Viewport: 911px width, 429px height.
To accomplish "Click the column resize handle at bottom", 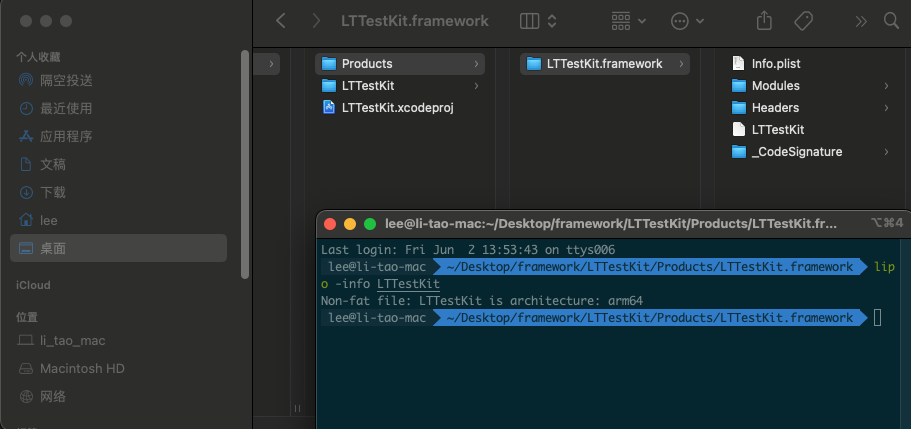I will [297, 409].
